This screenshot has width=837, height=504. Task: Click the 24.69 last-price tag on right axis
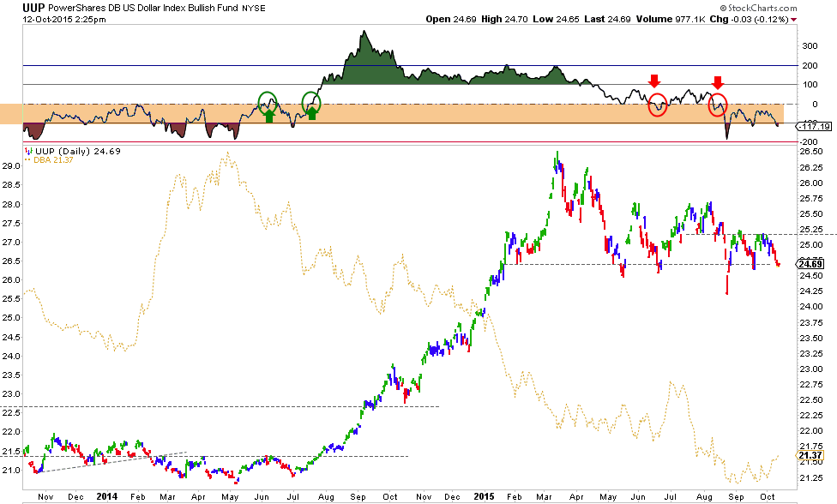(x=810, y=264)
